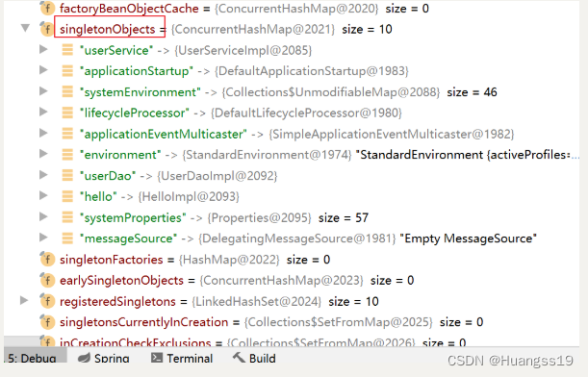Click the field icon beside registeredSingletons
The image size is (588, 377).
(47, 301)
